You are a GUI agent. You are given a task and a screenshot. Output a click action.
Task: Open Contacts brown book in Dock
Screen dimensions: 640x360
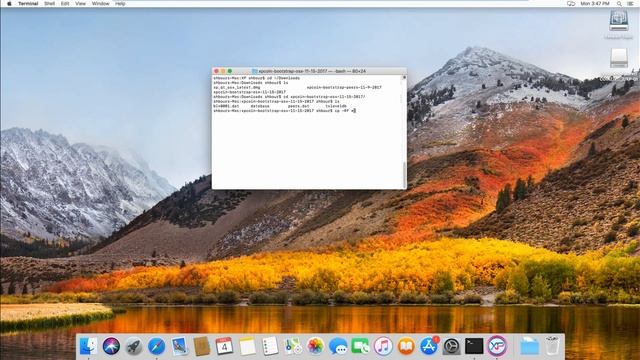pyautogui.click(x=202, y=346)
